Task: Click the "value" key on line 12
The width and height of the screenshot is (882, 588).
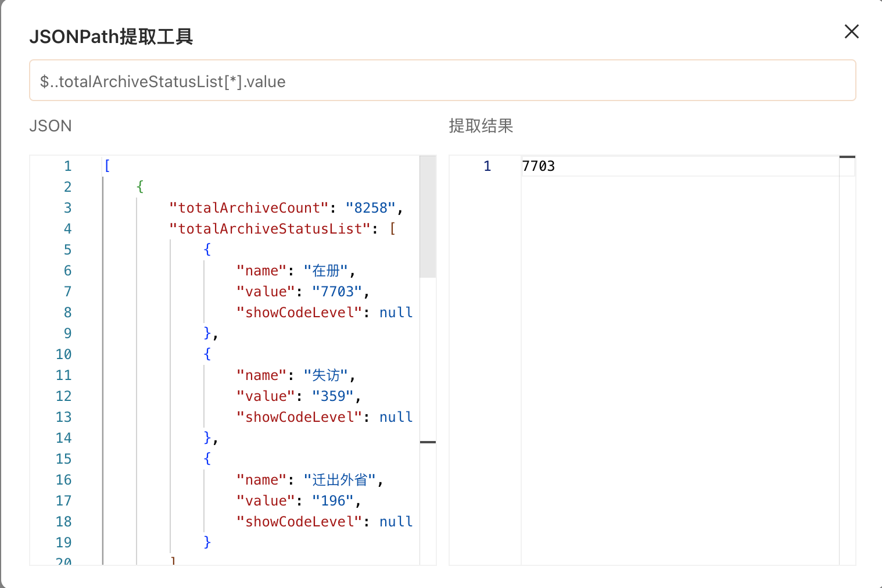Action: [x=266, y=396]
